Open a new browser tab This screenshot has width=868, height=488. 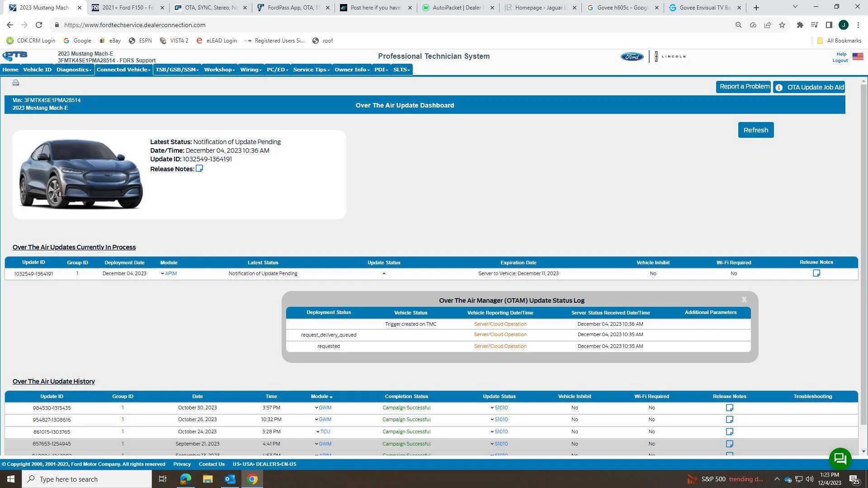click(756, 8)
